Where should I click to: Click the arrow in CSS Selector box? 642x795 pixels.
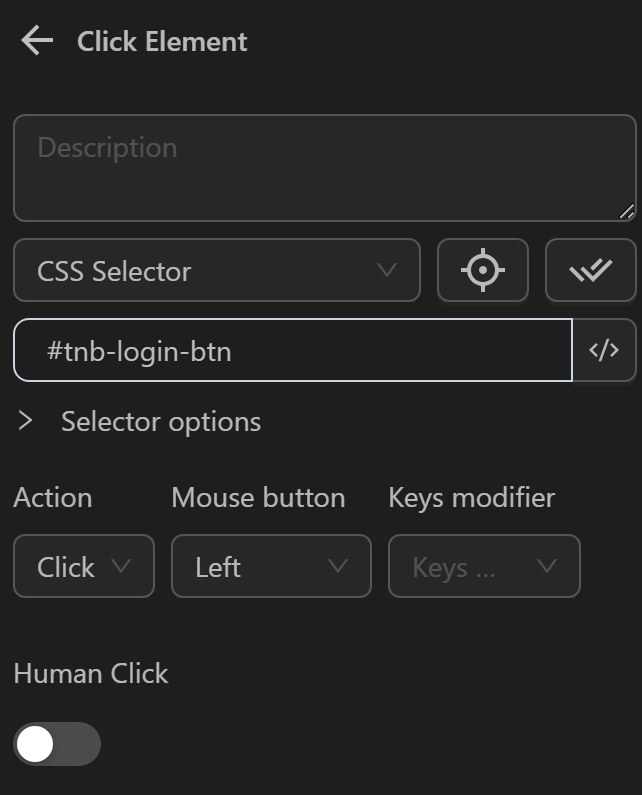[x=387, y=270]
